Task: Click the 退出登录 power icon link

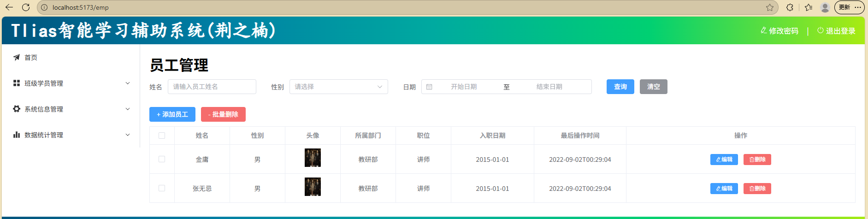Action: (836, 31)
